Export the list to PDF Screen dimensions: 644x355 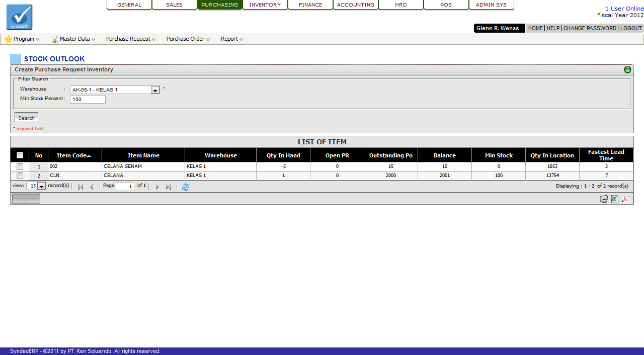625,199
